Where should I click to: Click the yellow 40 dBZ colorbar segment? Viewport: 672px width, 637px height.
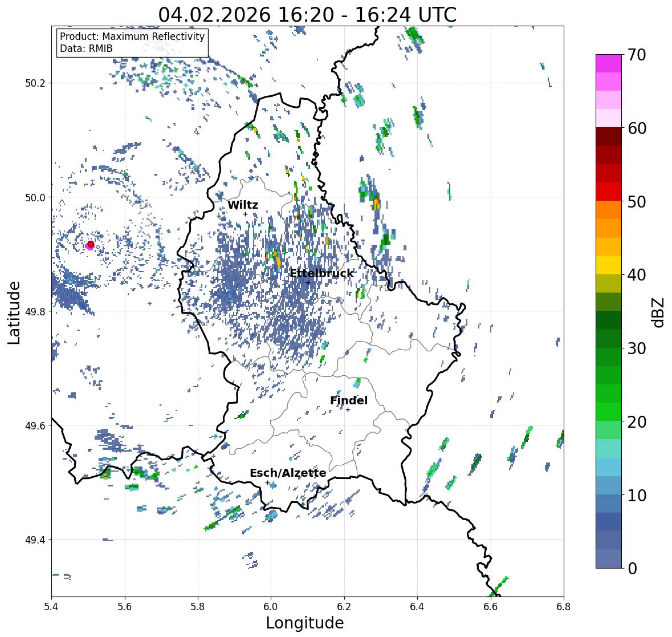pyautogui.click(x=609, y=265)
